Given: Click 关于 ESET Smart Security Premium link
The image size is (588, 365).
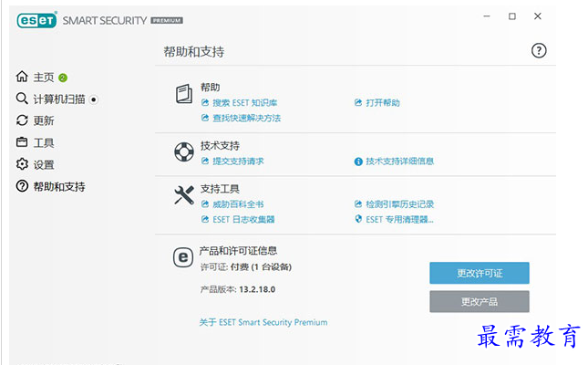Looking at the screenshot, I should point(263,322).
